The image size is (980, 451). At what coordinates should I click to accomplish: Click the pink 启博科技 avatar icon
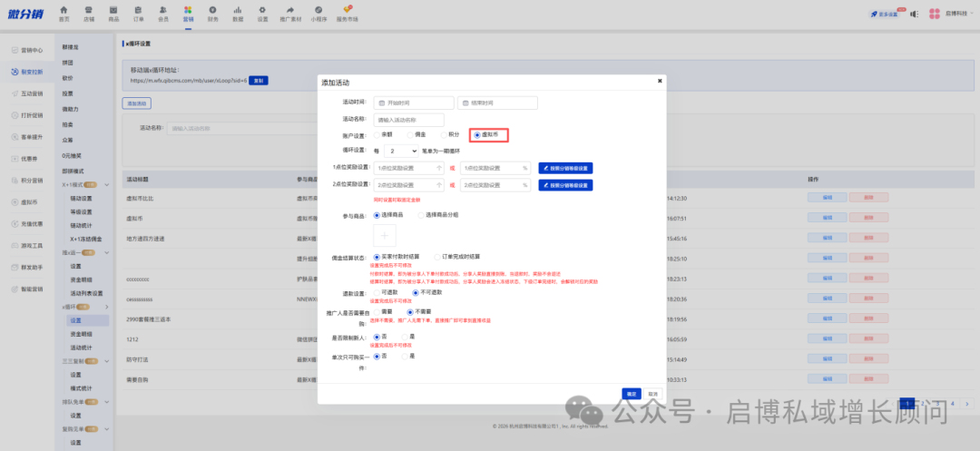pyautogui.click(x=935, y=14)
